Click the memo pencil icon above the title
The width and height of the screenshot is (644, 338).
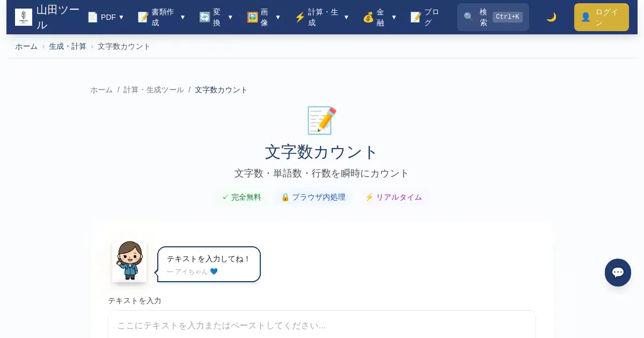321,120
